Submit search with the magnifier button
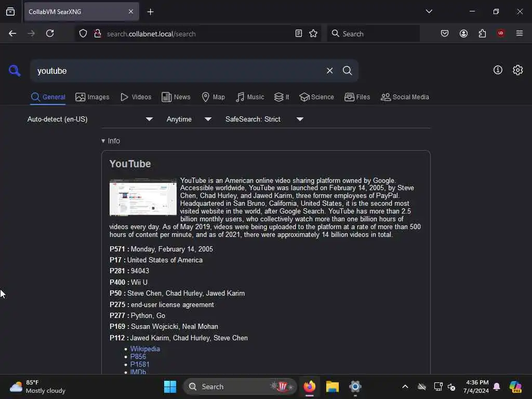 (x=347, y=71)
